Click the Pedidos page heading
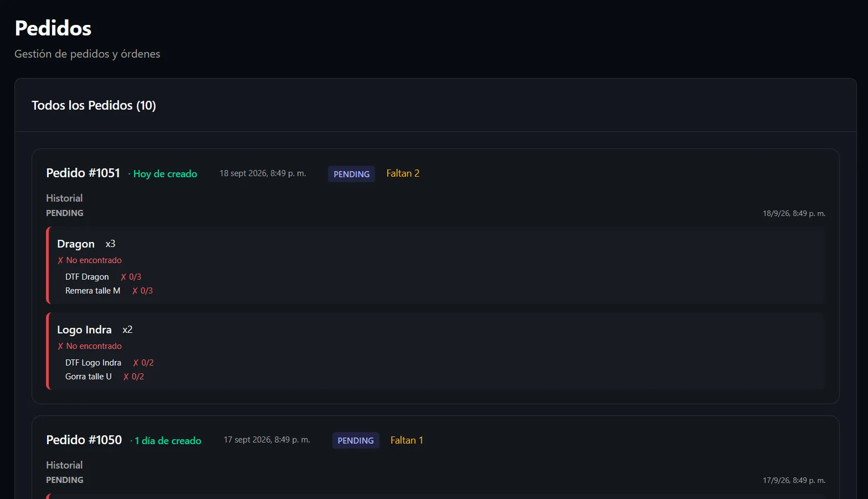 (53, 28)
